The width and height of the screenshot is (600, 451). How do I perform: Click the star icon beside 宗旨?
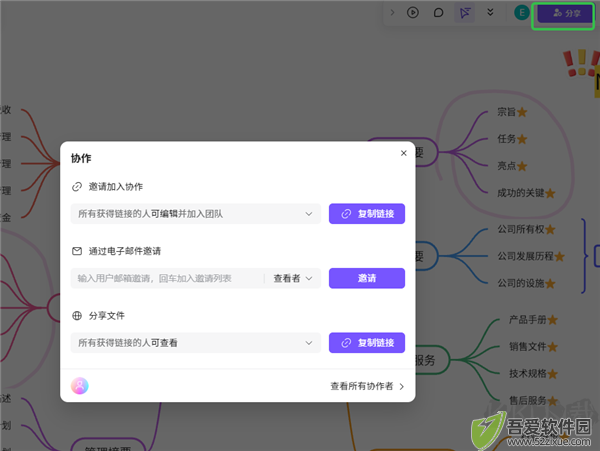[522, 112]
